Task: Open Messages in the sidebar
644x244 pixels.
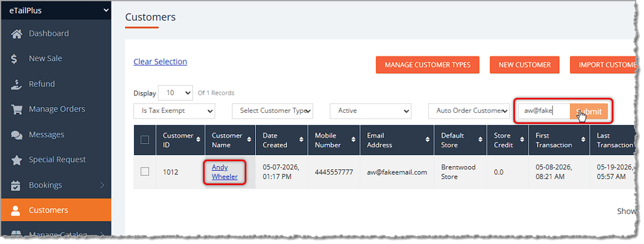Action: pyautogui.click(x=56, y=134)
